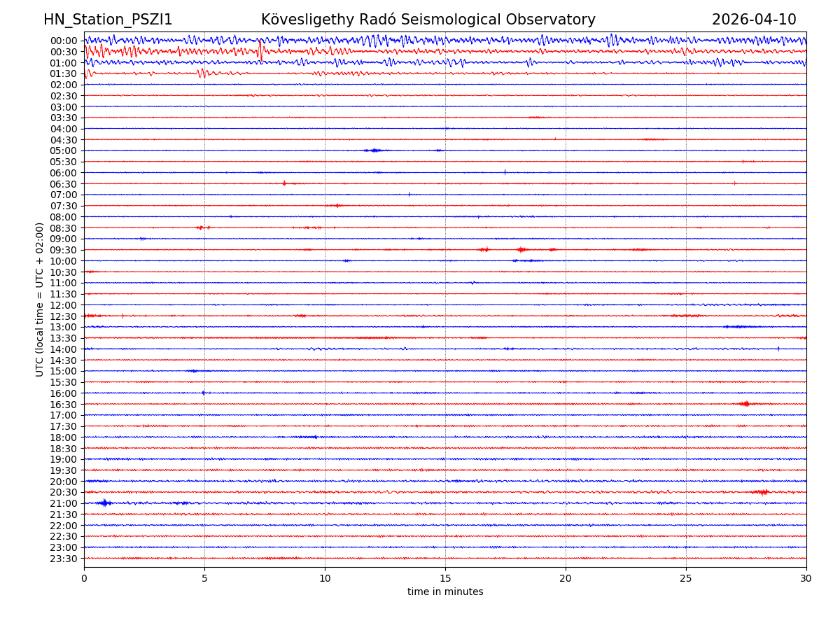Click the 23:30 trace row label
The height and width of the screenshot is (630, 840).
coord(63,559)
